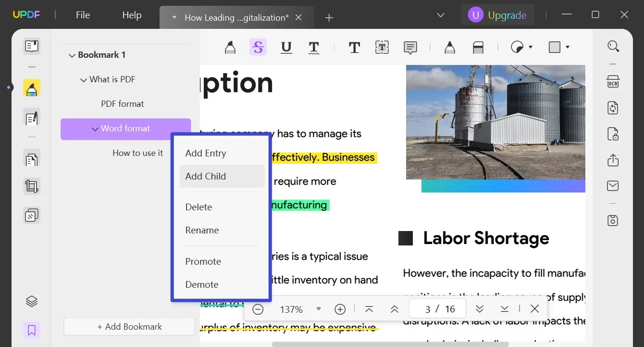Collapse the What is PDF bookmark
Viewport: 644px width, 347px height.
83,79
